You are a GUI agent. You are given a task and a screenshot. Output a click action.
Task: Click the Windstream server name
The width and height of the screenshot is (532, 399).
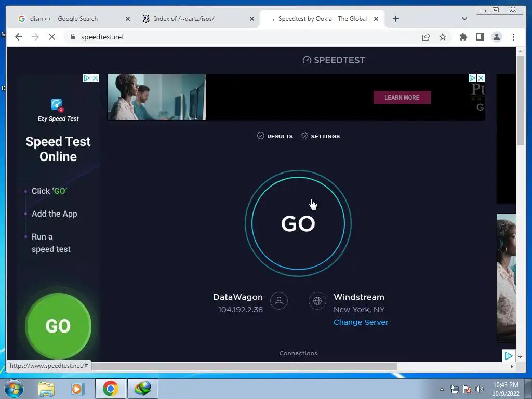click(359, 297)
